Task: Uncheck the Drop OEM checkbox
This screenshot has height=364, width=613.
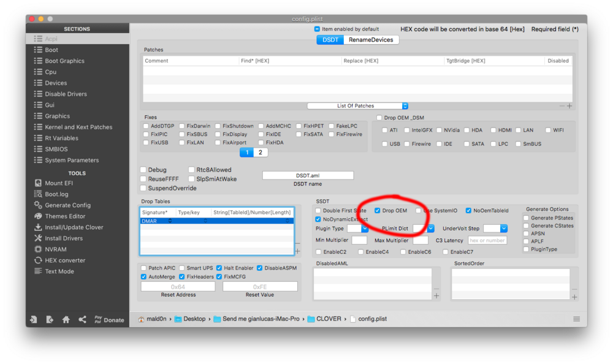Action: point(378,210)
